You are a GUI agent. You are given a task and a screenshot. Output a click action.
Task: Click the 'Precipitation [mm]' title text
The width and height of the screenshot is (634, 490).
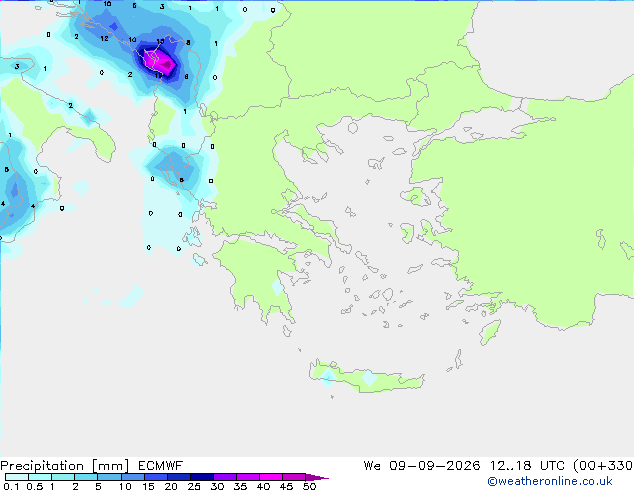pos(65,466)
